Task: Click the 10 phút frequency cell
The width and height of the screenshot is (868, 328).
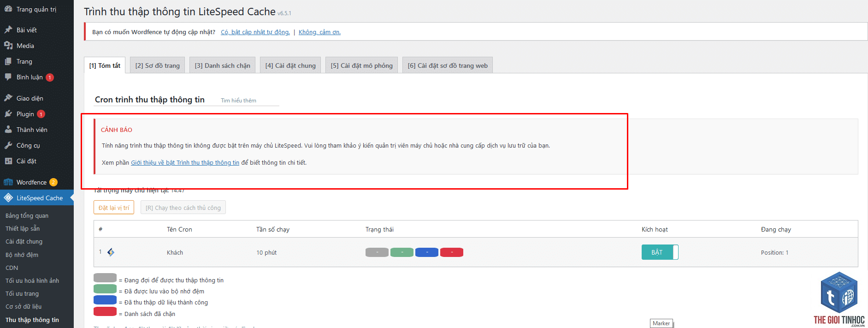Action: pos(266,252)
